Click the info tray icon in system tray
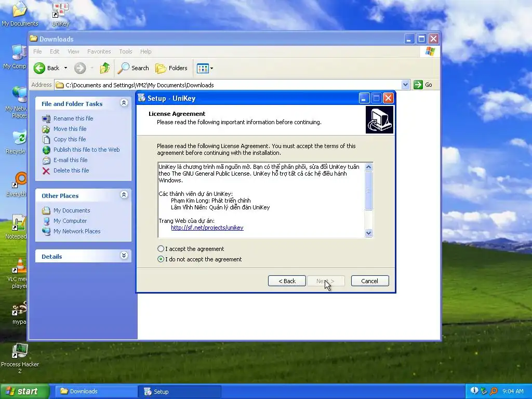This screenshot has width=532, height=399. pyautogui.click(x=474, y=391)
